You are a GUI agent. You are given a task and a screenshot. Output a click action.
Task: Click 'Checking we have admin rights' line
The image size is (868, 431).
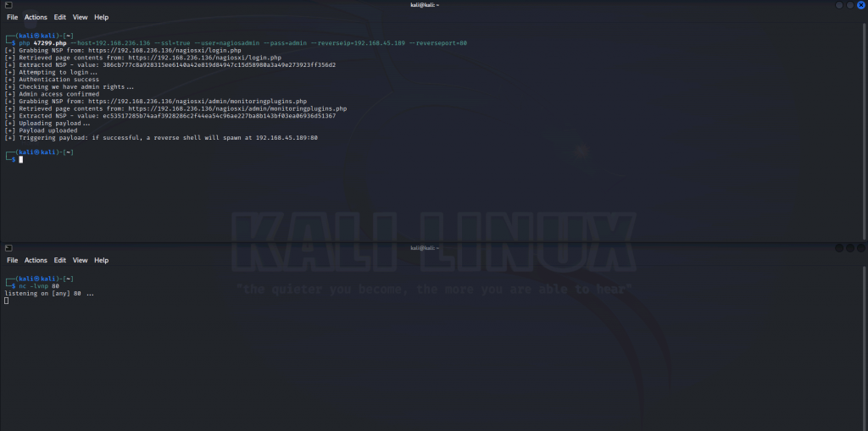70,87
